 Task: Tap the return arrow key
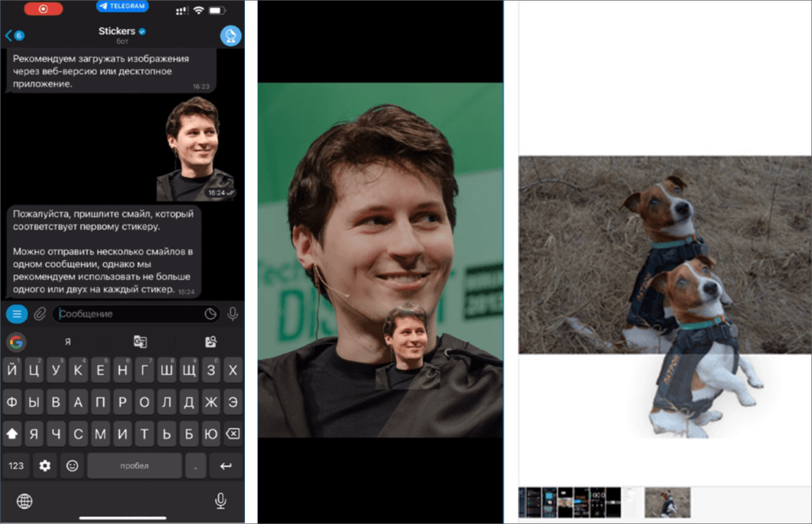point(225,465)
